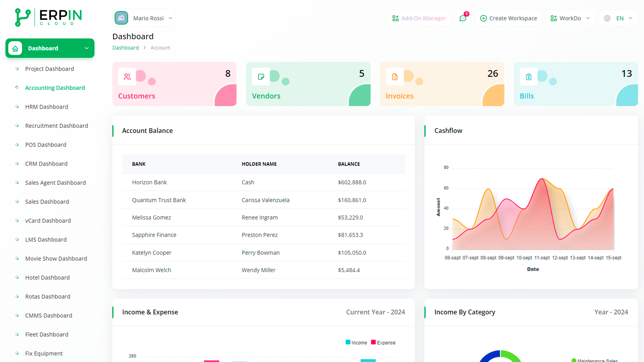Open Rotas Dashboard

coord(48,296)
